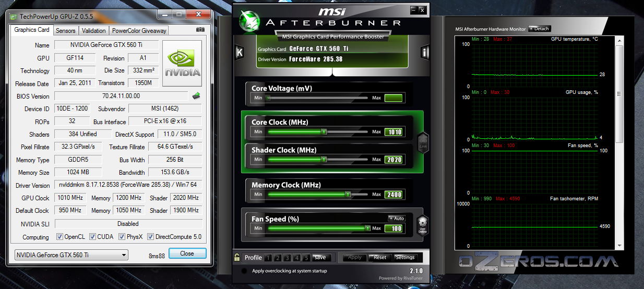Switch to the Sensors tab
The height and width of the screenshot is (289, 644).
click(66, 31)
